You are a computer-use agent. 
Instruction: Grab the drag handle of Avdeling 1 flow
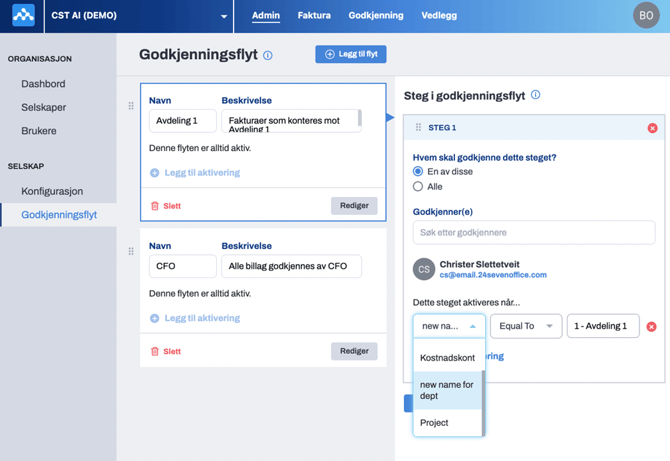tap(131, 106)
